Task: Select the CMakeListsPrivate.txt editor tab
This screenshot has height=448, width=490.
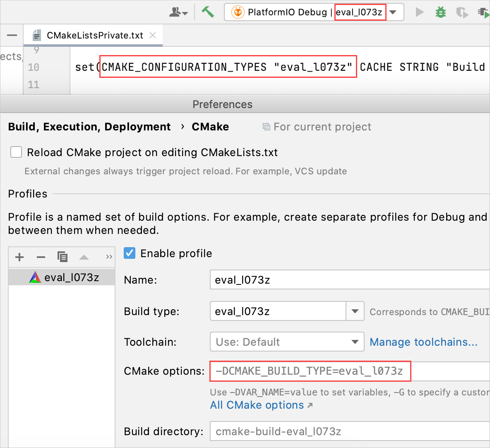Action: (x=94, y=36)
